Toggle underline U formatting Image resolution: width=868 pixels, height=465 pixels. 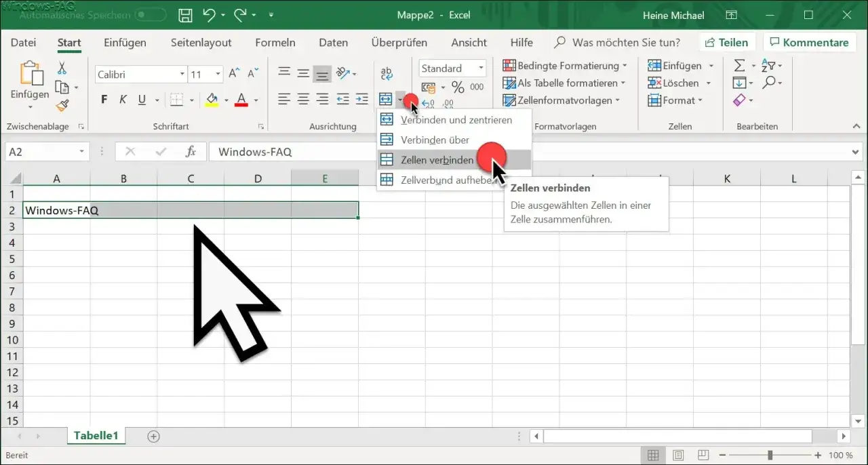tap(142, 100)
